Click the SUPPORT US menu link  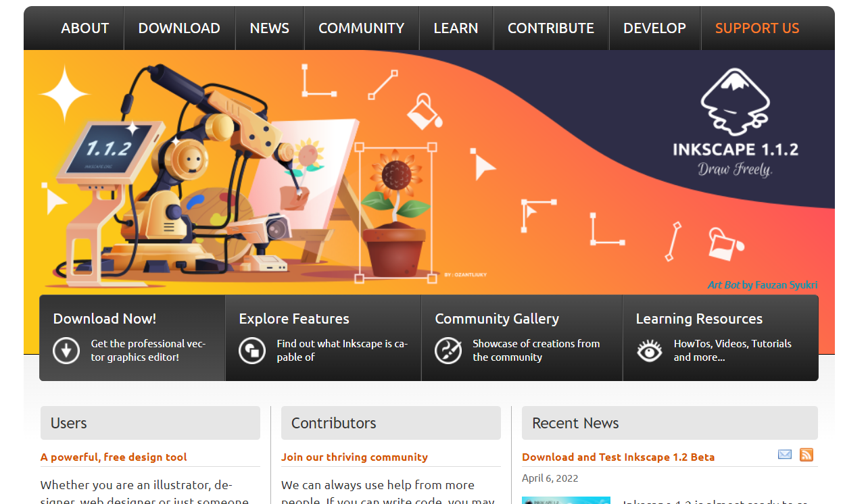pos(757,28)
